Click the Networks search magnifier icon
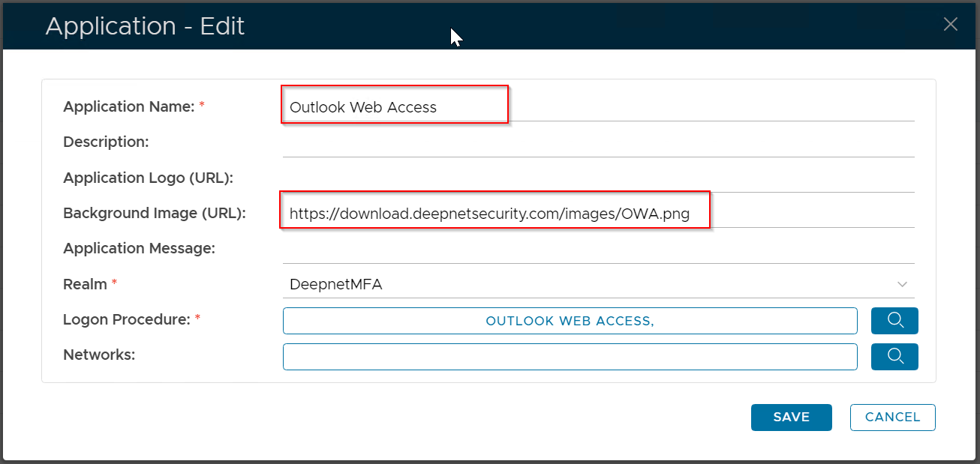Image resolution: width=980 pixels, height=464 pixels. pyautogui.click(x=894, y=356)
